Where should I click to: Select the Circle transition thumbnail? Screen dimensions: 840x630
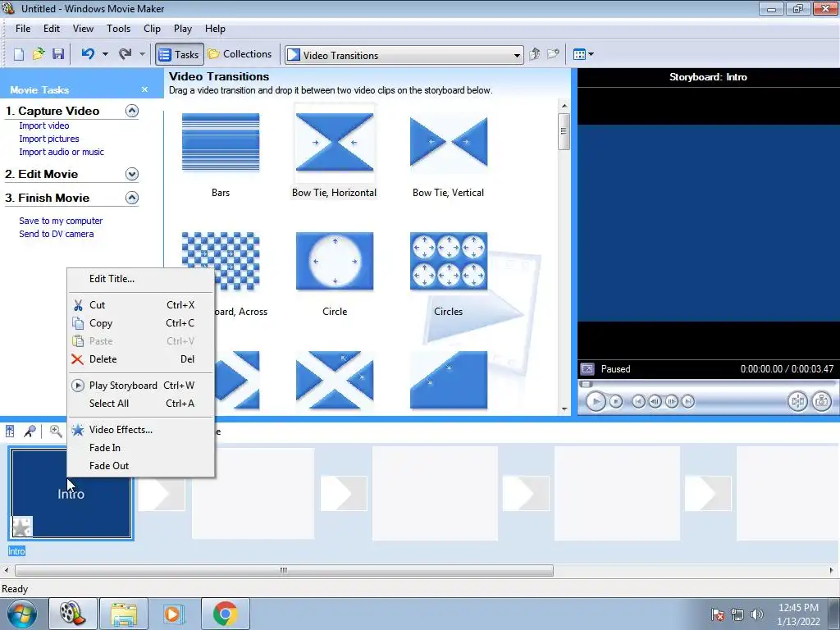335,262
